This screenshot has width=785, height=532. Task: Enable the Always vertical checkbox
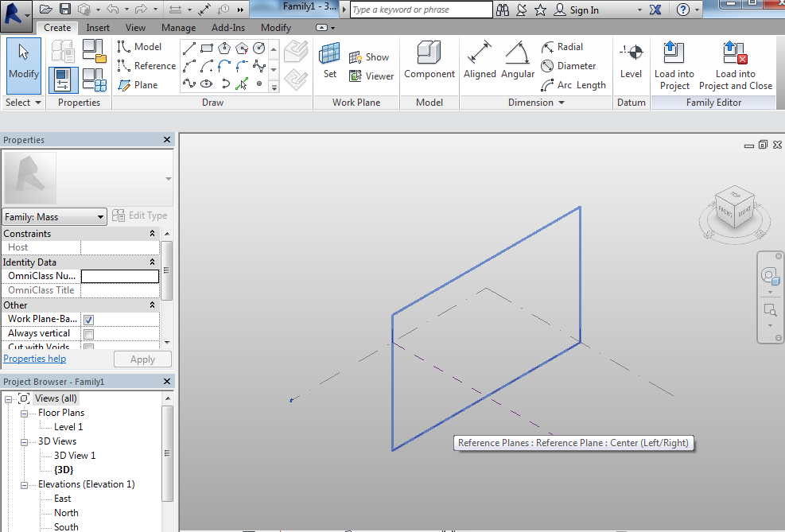point(88,334)
